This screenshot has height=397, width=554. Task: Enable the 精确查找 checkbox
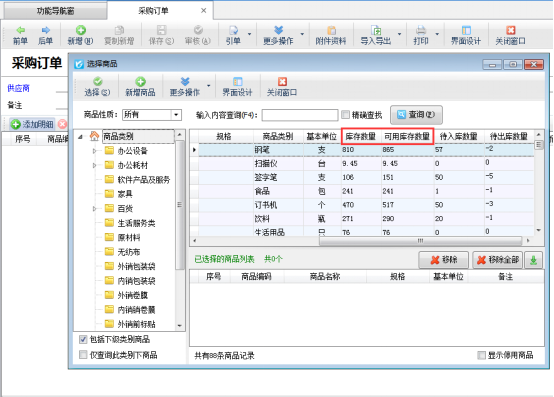(346, 115)
